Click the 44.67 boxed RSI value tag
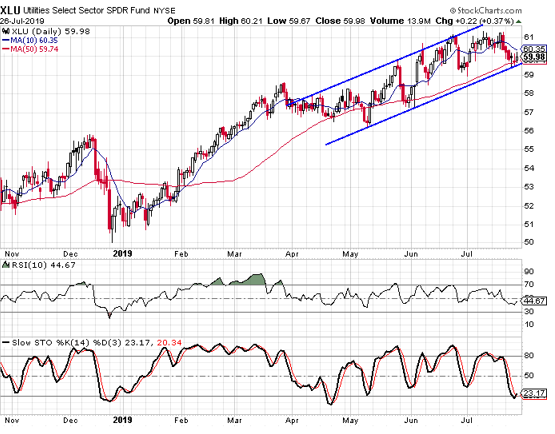 coord(534,302)
